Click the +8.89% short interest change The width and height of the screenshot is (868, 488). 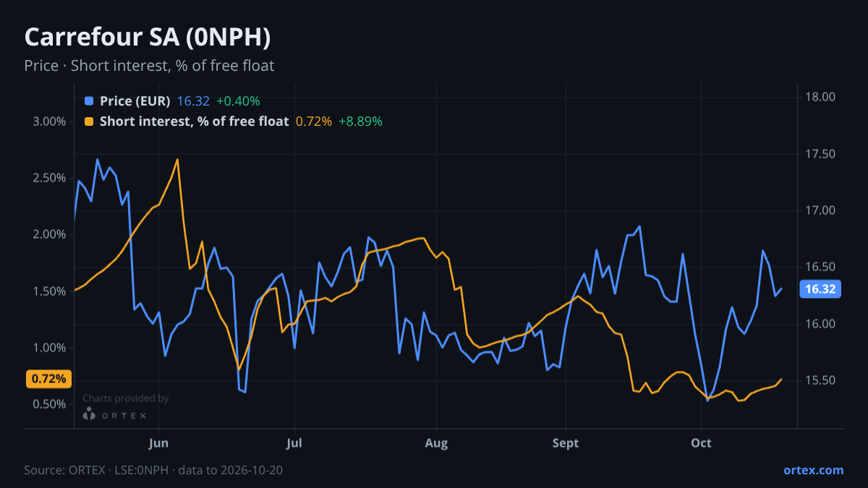pos(360,121)
